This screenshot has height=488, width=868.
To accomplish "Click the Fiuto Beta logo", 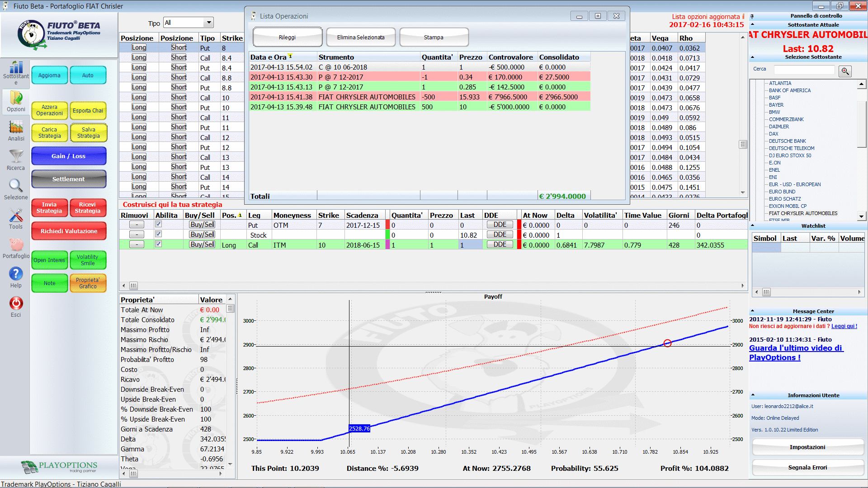I will (59, 34).
